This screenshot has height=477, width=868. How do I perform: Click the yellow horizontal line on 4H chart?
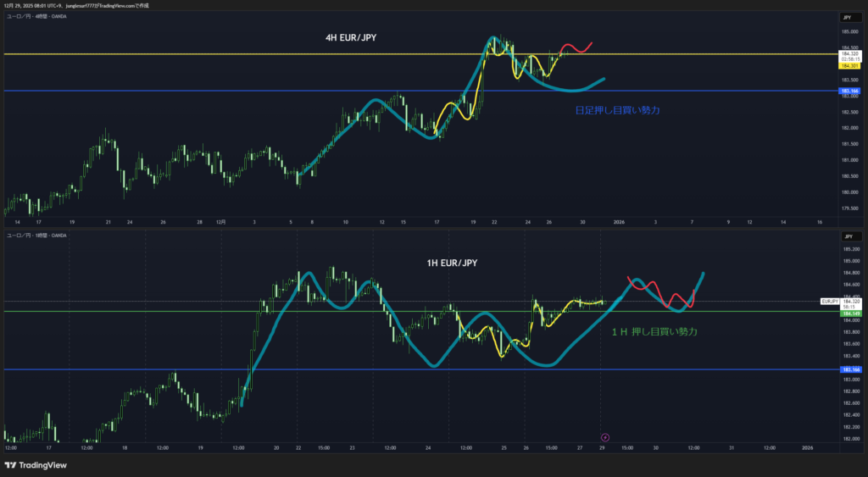(x=254, y=54)
